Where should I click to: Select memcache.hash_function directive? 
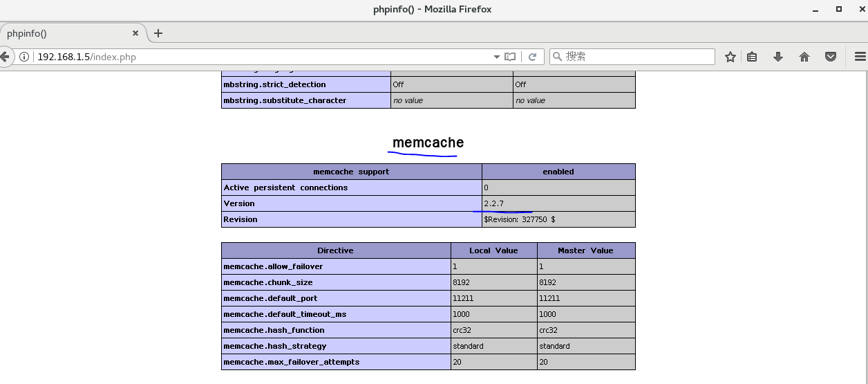tap(274, 330)
